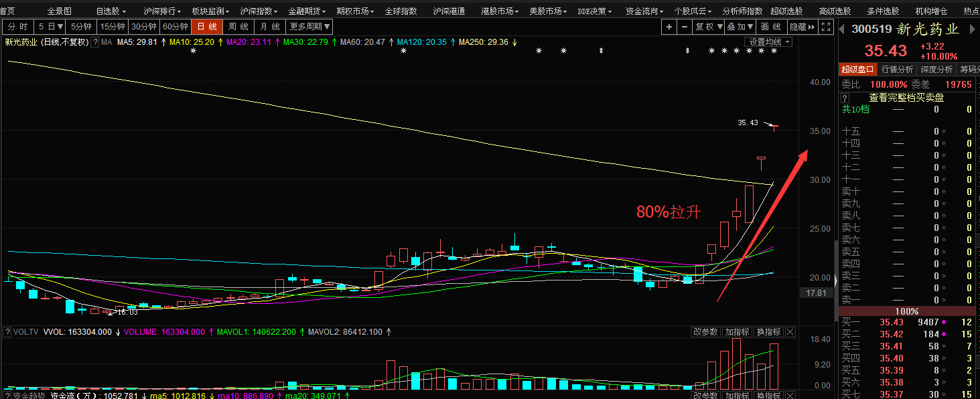980x399 pixels.
Task: Open the 沪深港通 menu item
Action: (449, 11)
